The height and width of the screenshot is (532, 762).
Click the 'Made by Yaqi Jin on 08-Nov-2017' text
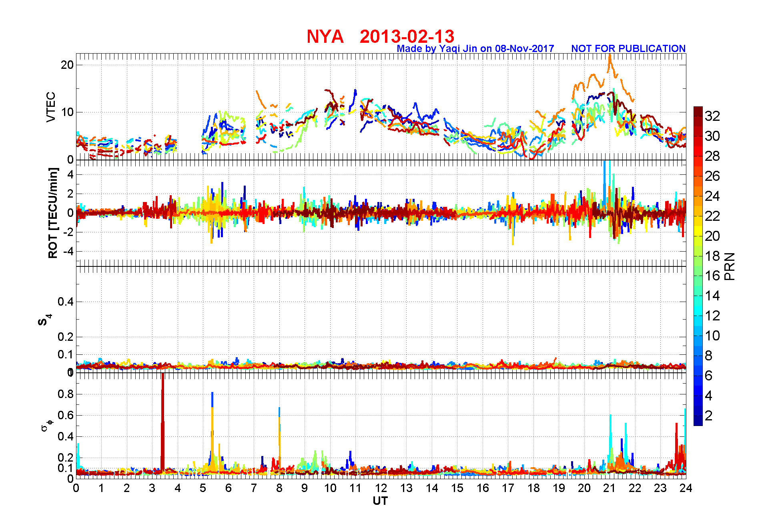pyautogui.click(x=475, y=48)
